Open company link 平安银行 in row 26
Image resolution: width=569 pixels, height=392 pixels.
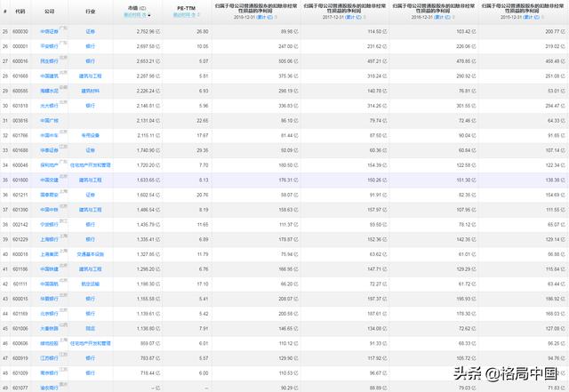[x=49, y=46]
